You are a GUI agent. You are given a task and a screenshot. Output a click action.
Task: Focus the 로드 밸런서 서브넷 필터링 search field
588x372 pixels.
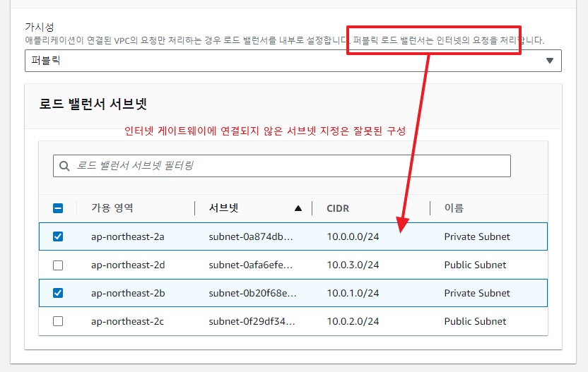pyautogui.click(x=290, y=166)
